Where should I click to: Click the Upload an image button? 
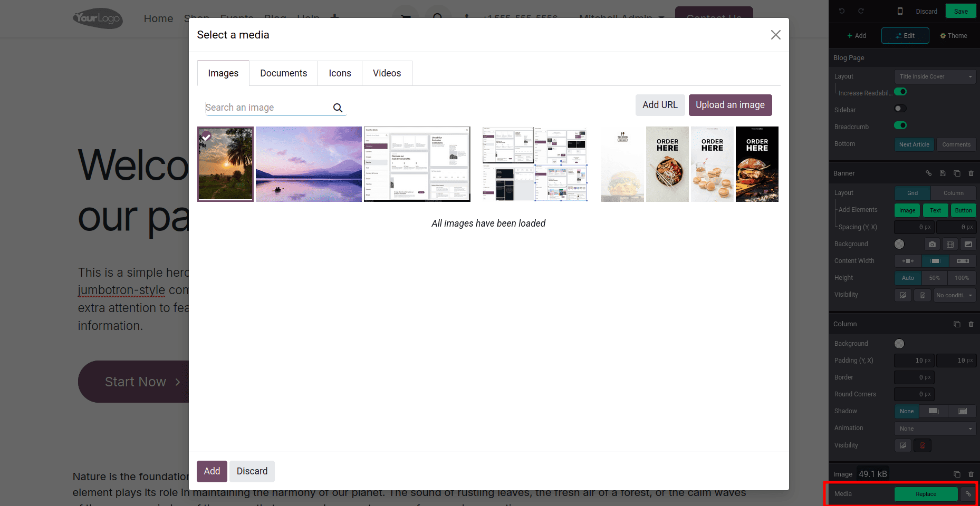pos(730,105)
